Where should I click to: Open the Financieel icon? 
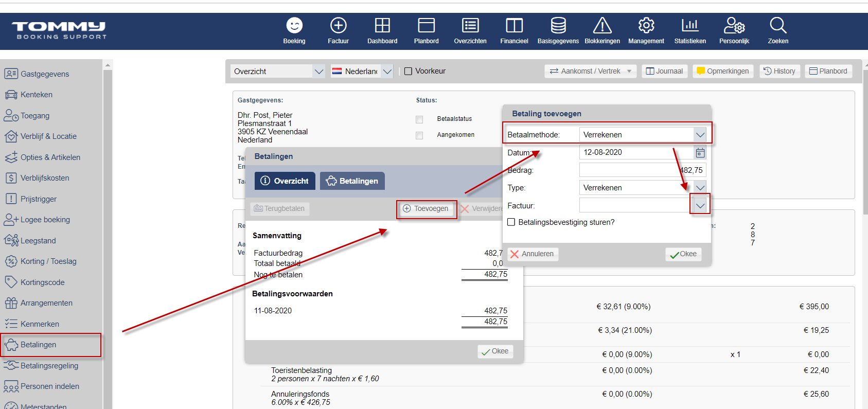click(514, 25)
